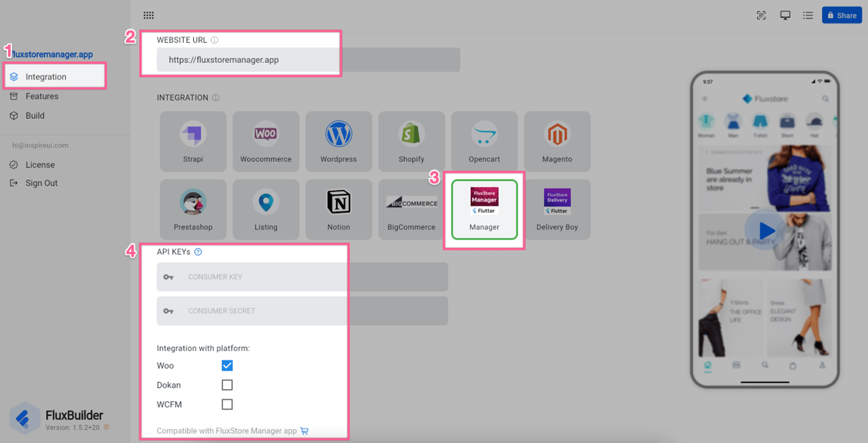Click the Share button
This screenshot has height=443, width=868.
pos(842,15)
